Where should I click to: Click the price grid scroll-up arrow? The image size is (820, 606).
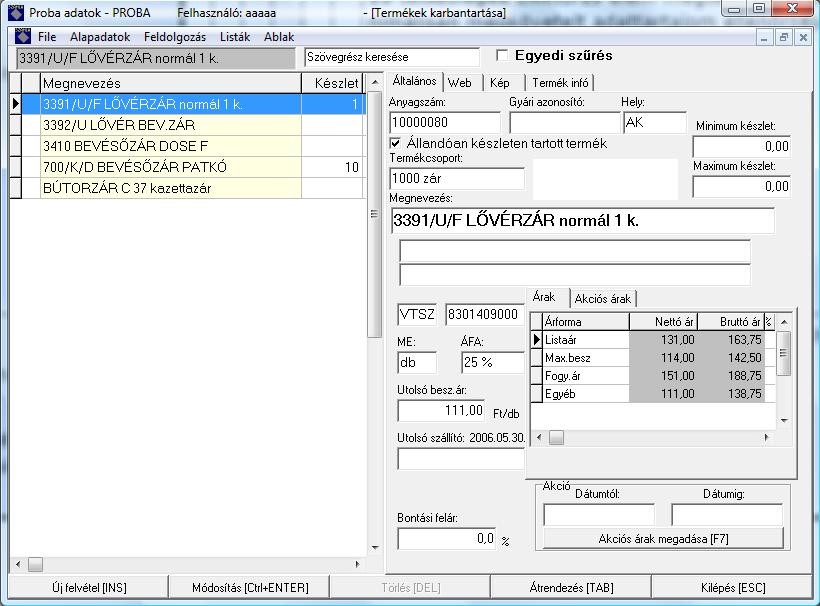[x=784, y=322]
